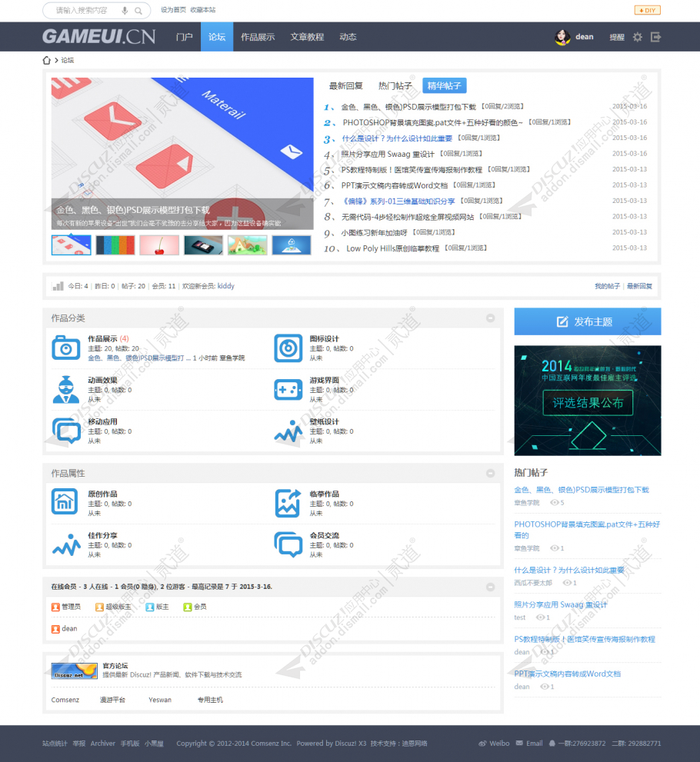Click the 游戏界面 gamepad icon
700x762 pixels.
tap(288, 390)
